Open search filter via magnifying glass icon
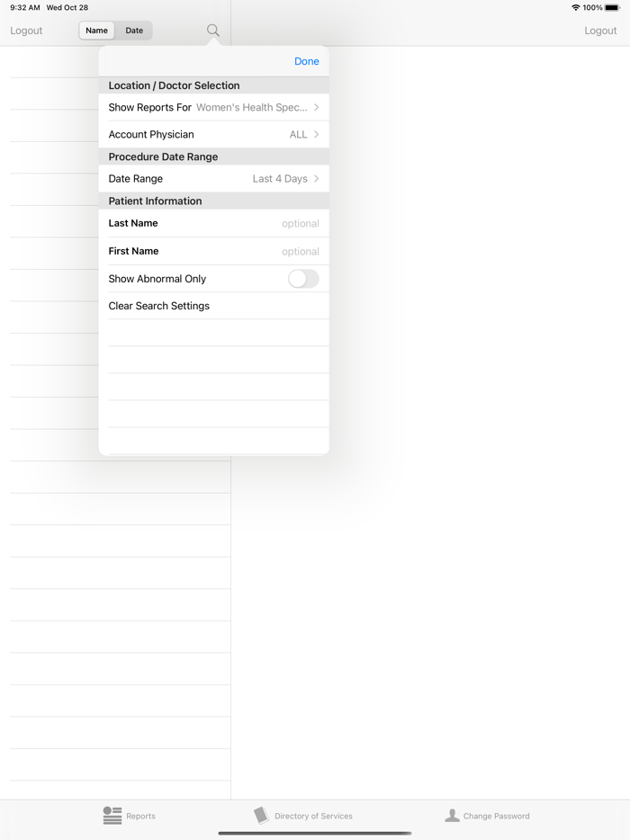 click(x=213, y=31)
